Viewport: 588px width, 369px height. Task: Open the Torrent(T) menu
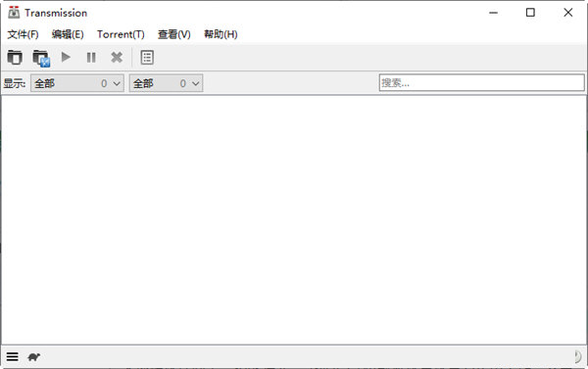click(x=121, y=34)
